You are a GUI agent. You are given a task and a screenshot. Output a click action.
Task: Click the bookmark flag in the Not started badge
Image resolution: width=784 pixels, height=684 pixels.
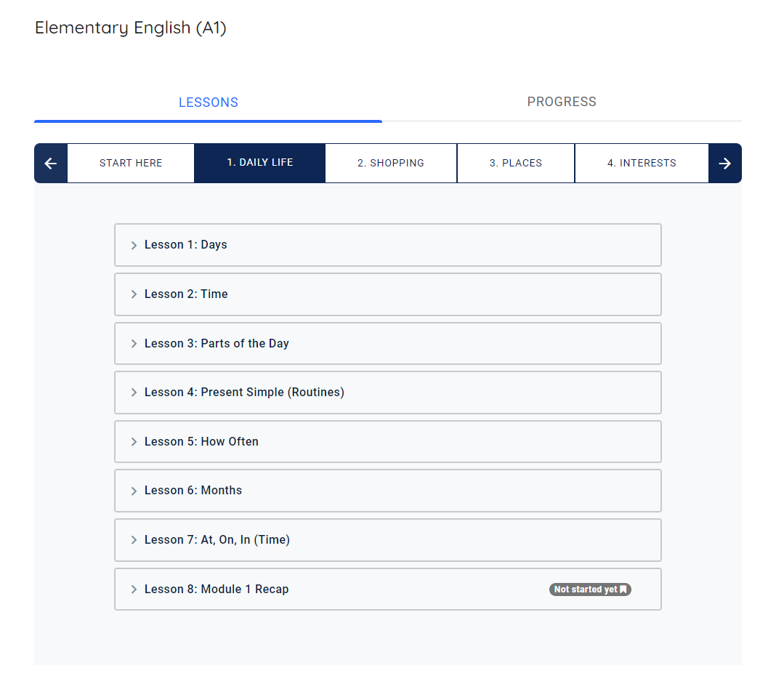pyautogui.click(x=623, y=590)
